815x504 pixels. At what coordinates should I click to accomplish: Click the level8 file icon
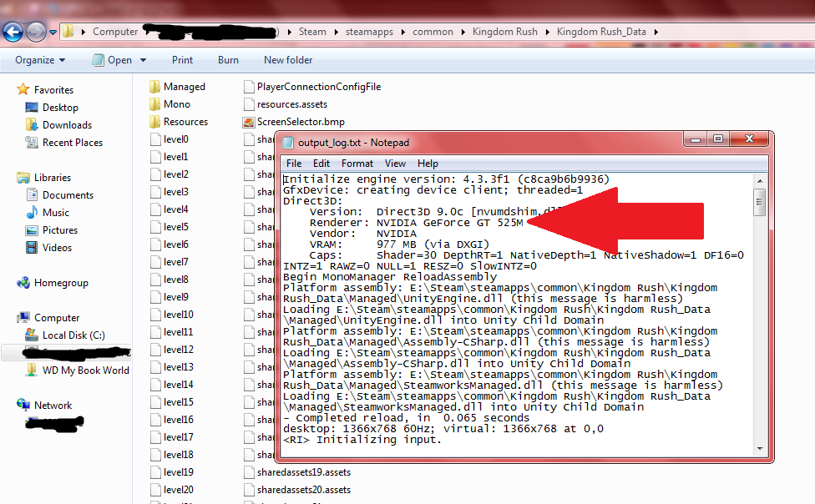coord(154,280)
